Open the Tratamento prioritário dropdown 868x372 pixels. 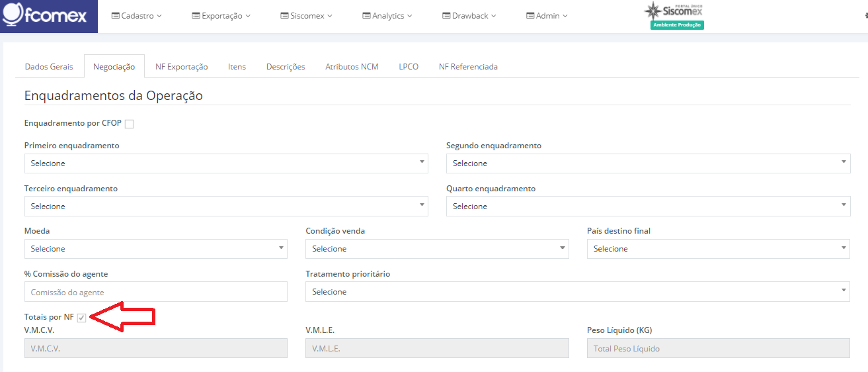tap(578, 292)
